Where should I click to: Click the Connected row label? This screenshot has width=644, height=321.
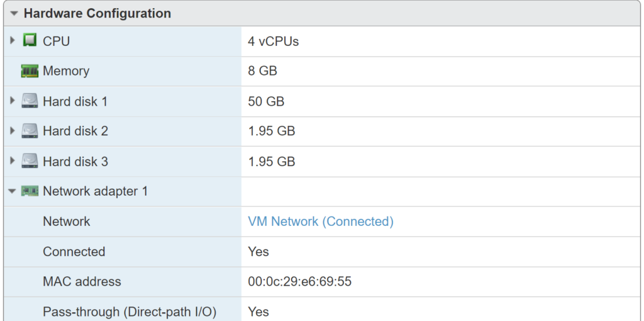[x=74, y=252]
